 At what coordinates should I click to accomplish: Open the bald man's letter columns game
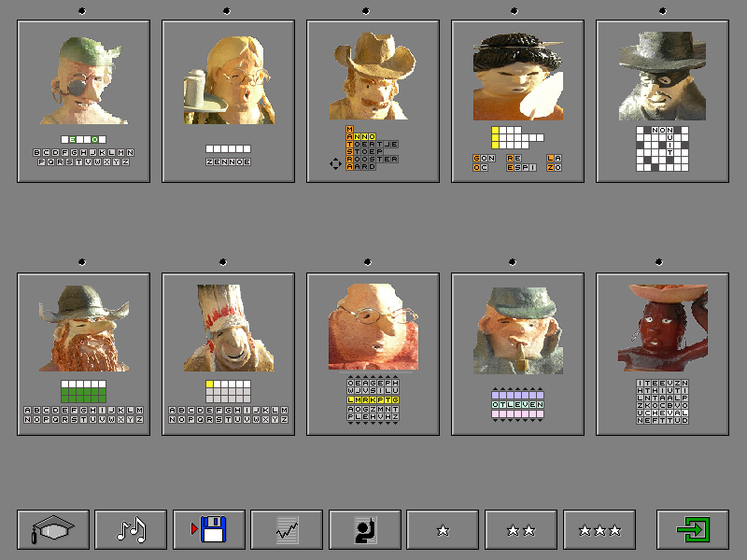point(373,354)
